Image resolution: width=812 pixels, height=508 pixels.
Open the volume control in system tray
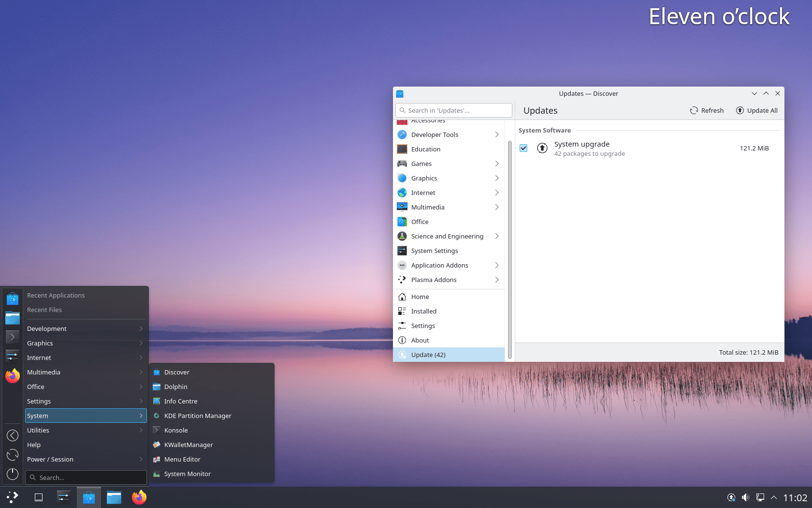tap(746, 497)
